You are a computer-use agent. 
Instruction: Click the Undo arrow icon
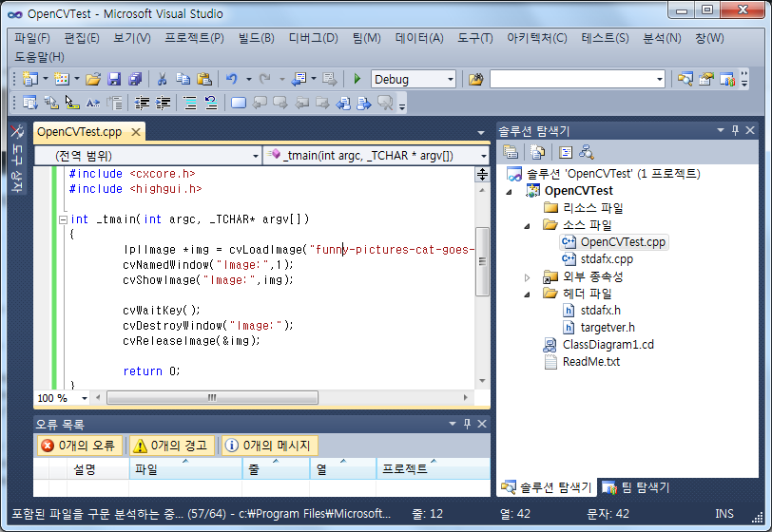click(231, 79)
